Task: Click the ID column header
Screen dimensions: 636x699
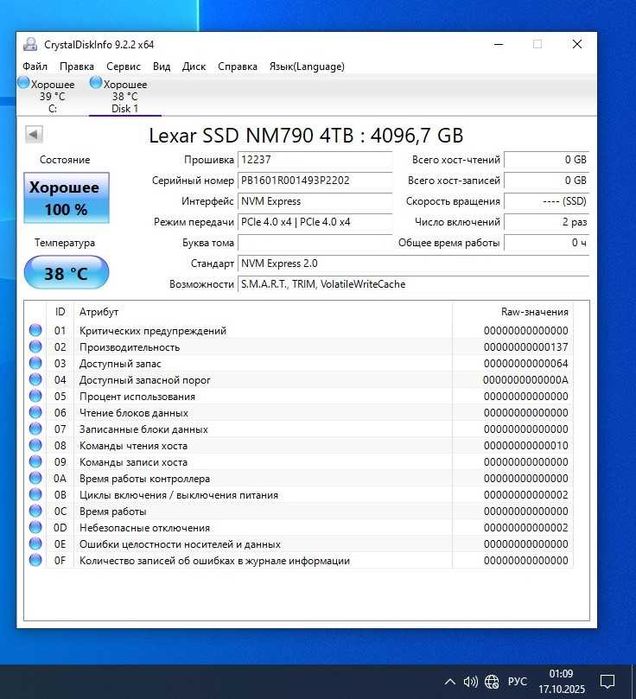Action: point(60,312)
